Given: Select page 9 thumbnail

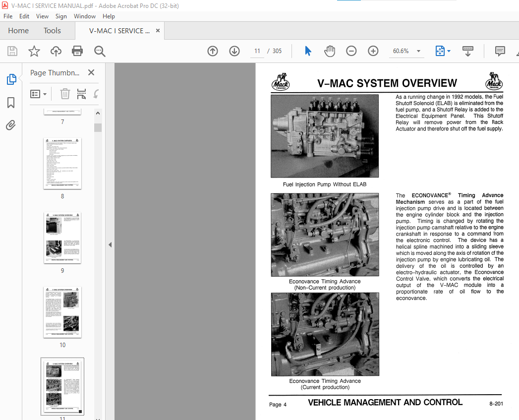Looking at the screenshot, I should 62,238.
